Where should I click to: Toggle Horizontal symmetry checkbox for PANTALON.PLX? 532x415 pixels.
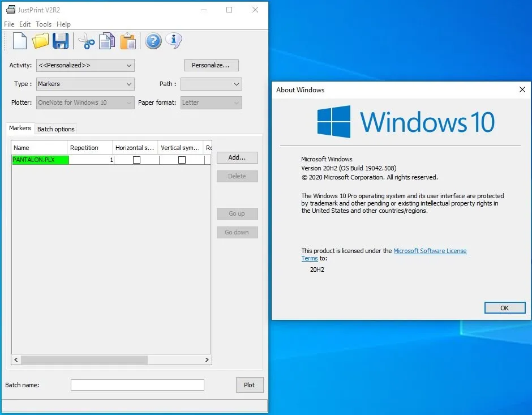[136, 160]
